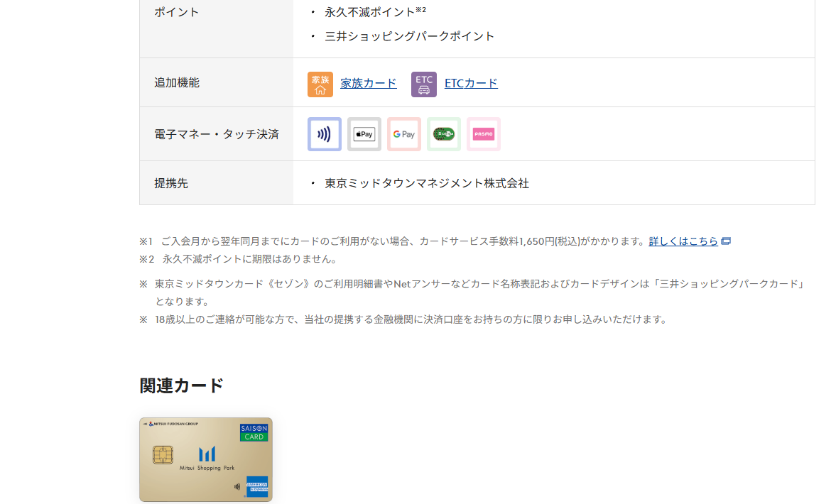831x504 pixels.
Task: Click the ※1 カードサービス手数料1,650円 note
Action: 393,241
